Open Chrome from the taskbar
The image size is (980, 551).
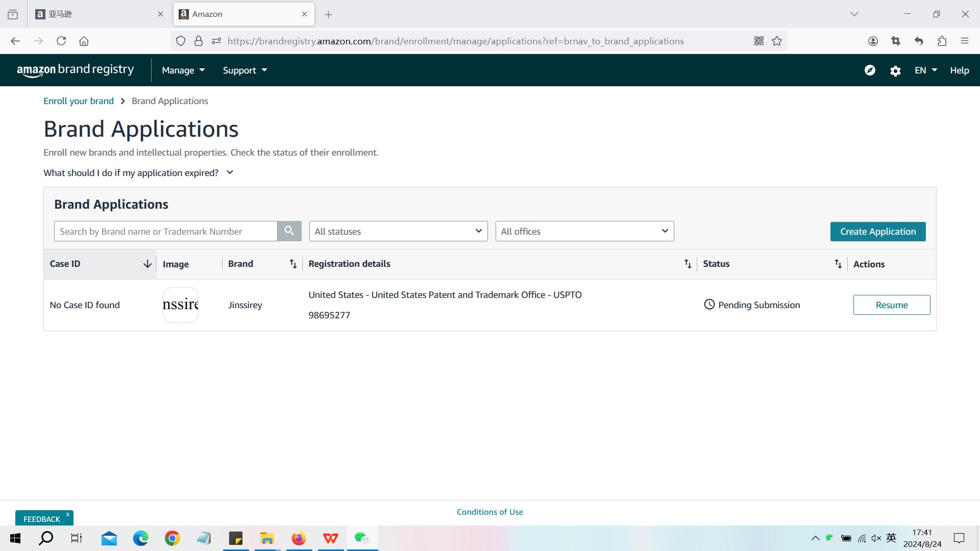[x=173, y=538]
